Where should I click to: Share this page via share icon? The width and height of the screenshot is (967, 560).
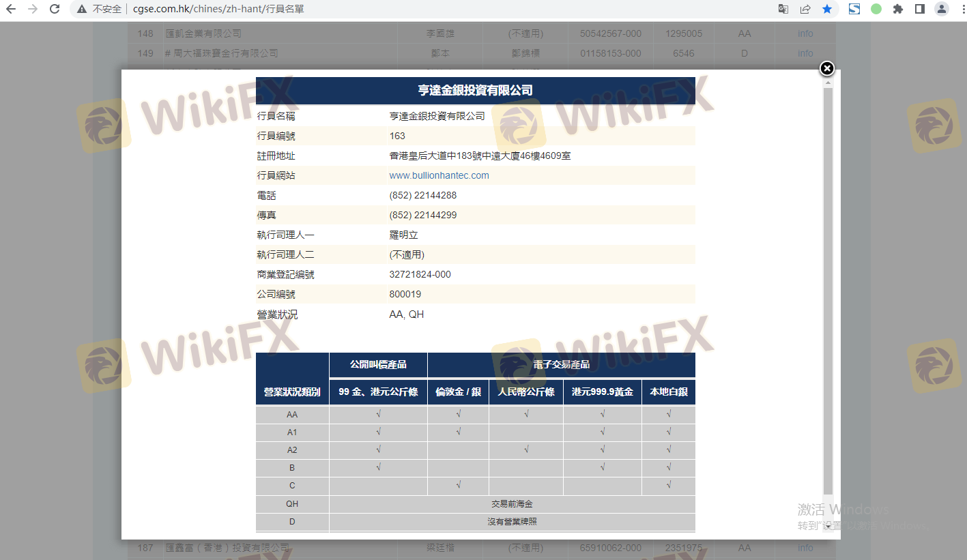805,10
